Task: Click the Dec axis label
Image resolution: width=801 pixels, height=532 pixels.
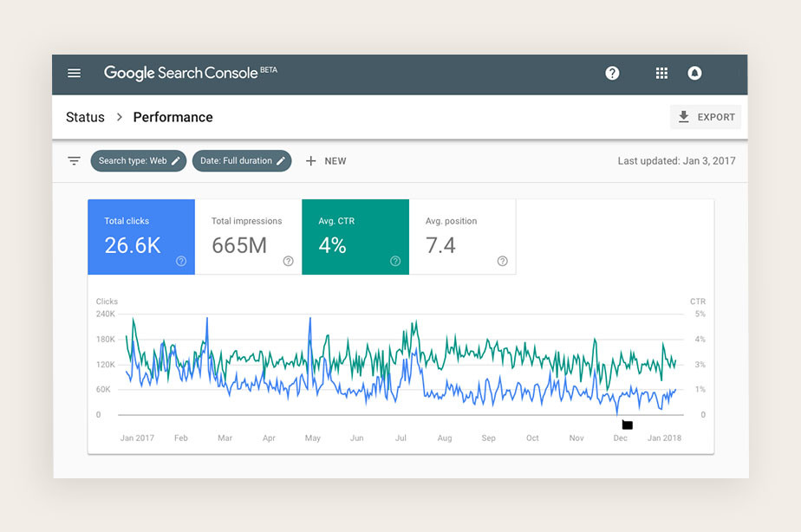Action: point(620,438)
